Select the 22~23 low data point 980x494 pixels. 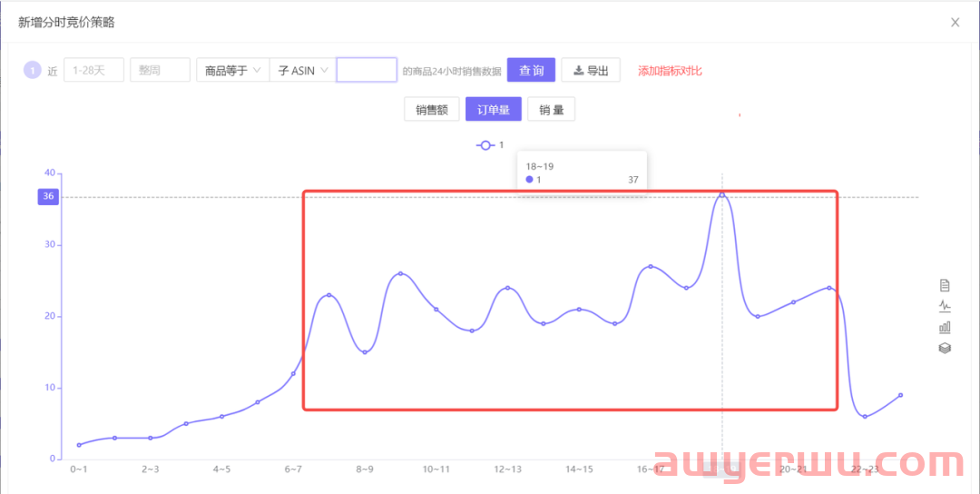(865, 417)
